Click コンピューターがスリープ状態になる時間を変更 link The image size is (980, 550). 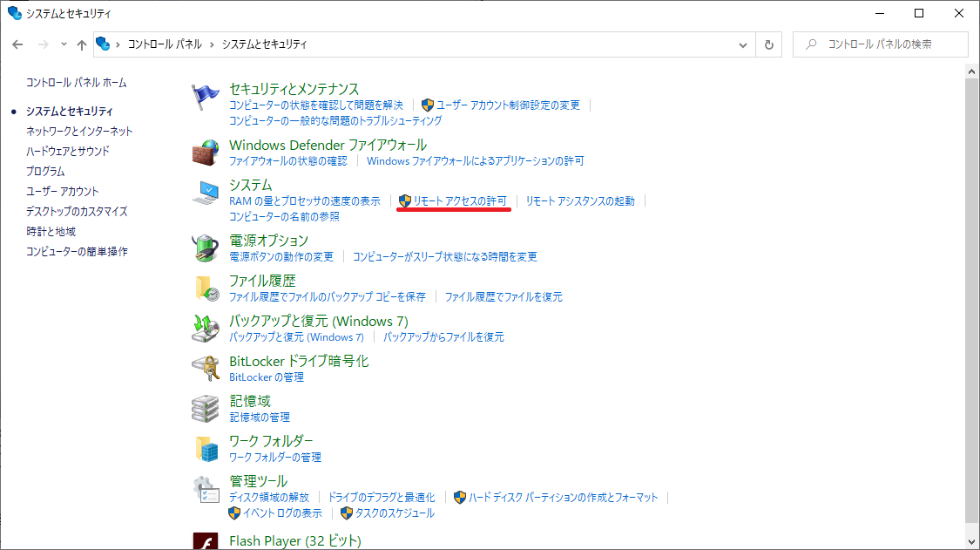[445, 256]
